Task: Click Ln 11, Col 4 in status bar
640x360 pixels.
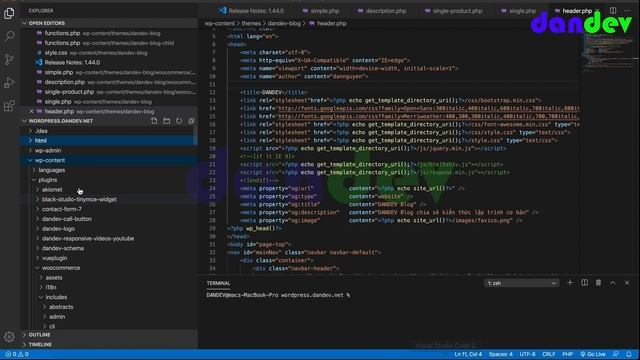Action: pyautogui.click(x=468, y=354)
